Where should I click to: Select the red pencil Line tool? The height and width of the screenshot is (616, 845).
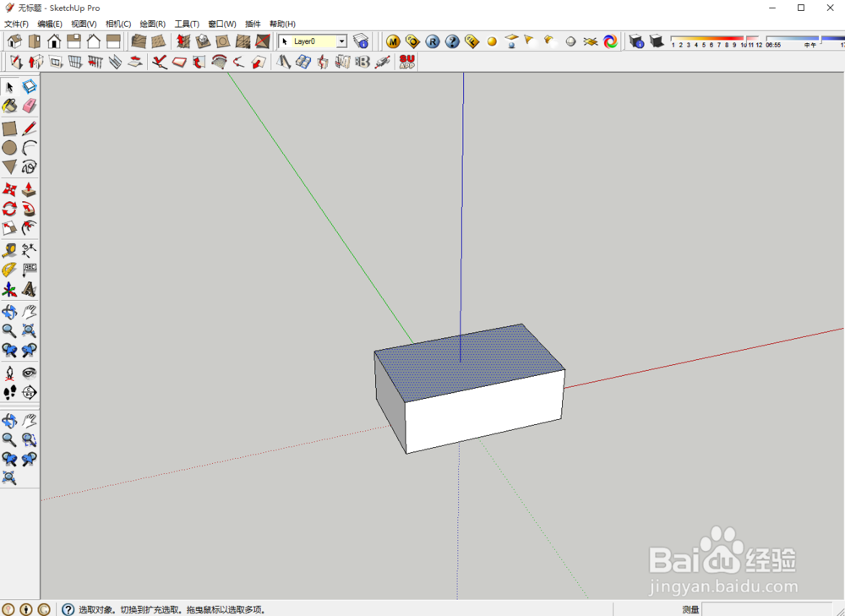pos(29,128)
